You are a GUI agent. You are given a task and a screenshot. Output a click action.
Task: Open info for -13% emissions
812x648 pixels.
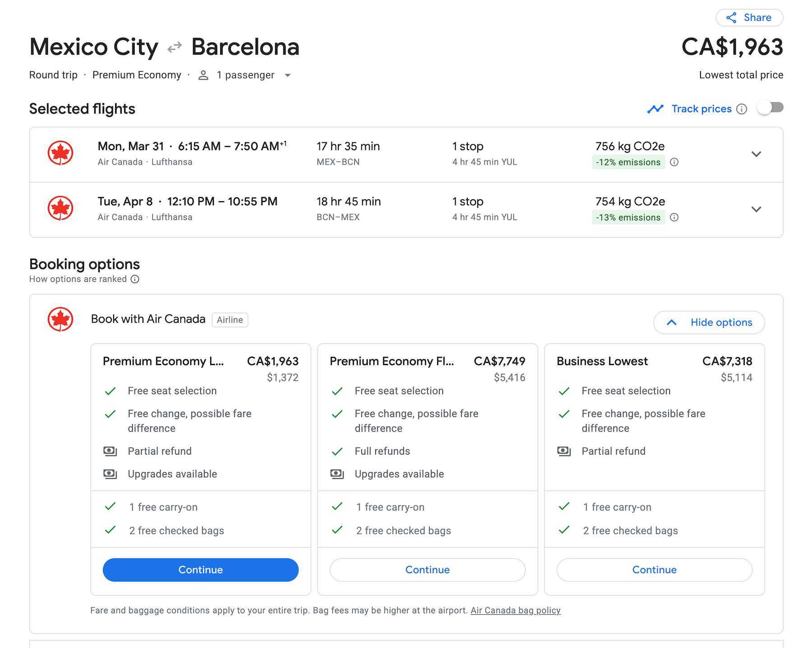pos(674,217)
